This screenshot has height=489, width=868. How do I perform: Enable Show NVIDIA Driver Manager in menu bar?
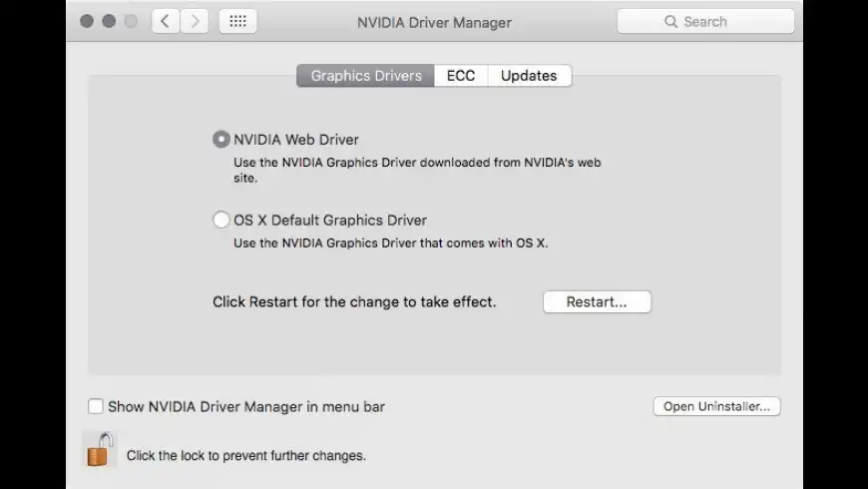click(x=96, y=406)
